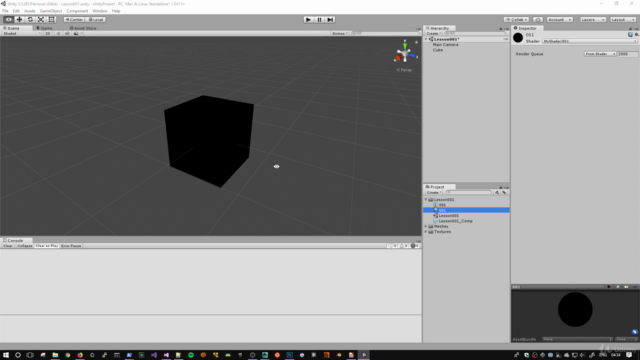Toggle the Inspector panel lock
The image size is (640, 360).
[x=630, y=29]
